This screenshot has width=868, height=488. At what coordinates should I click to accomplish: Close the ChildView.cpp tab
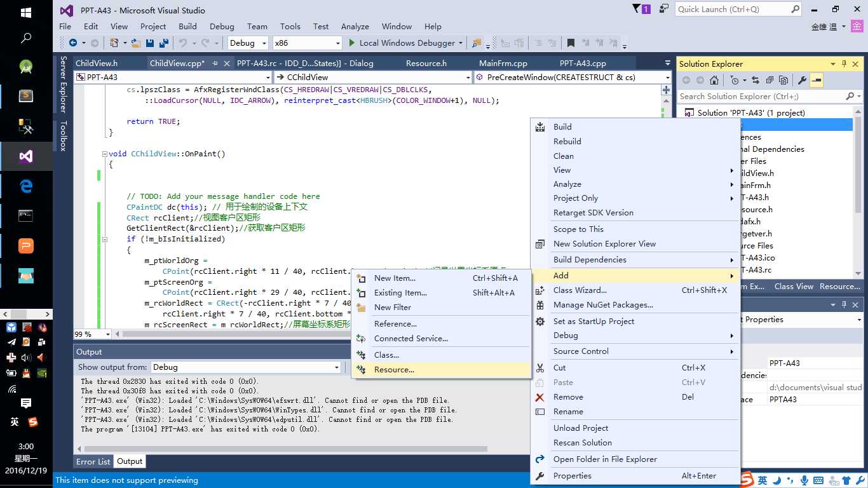[227, 64]
